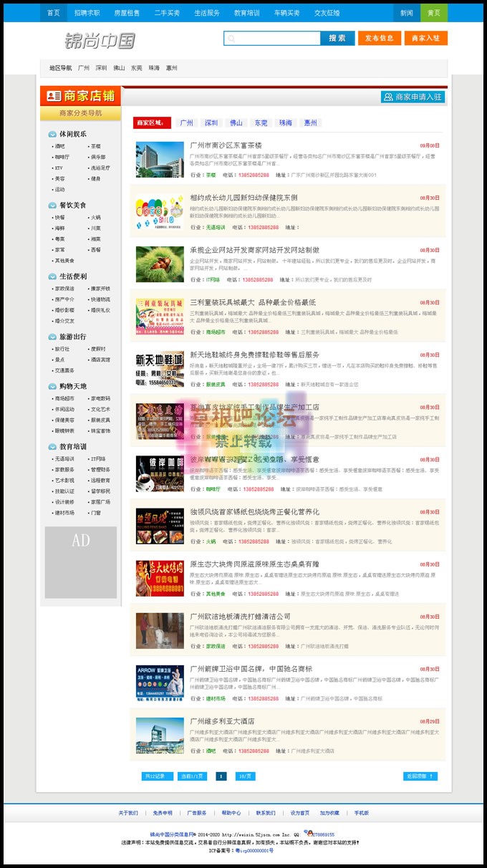Open the chestnut thumbnail of website development listing
Screen dimensions: 487x868
tap(160, 264)
